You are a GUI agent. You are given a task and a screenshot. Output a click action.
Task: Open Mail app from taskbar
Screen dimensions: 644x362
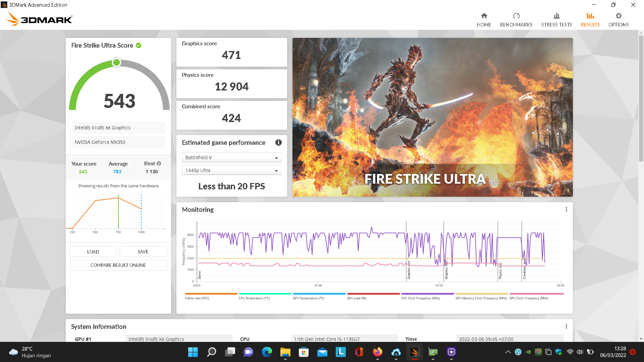322,352
